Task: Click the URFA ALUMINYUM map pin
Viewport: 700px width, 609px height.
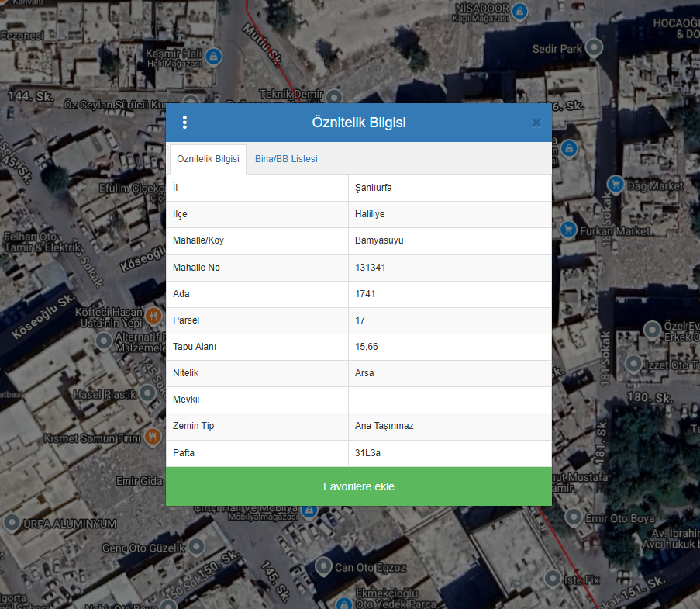Action: (12, 523)
